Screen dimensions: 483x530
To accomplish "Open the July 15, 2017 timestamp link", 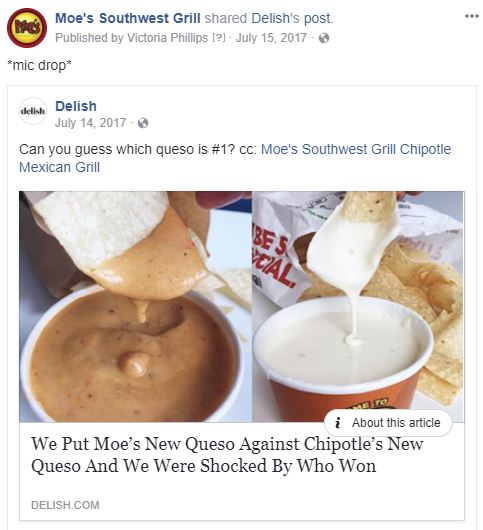I will [271, 38].
